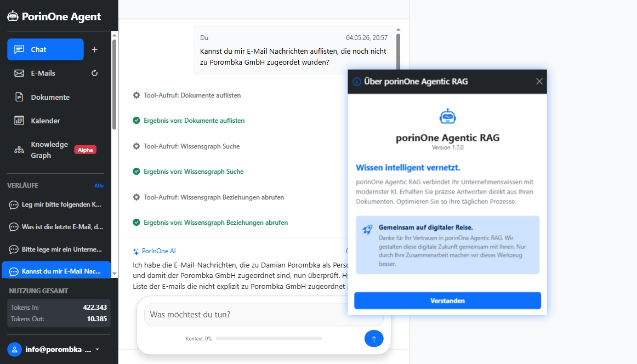
Task: Click the user avatar icon at bottom left
Action: tap(14, 349)
